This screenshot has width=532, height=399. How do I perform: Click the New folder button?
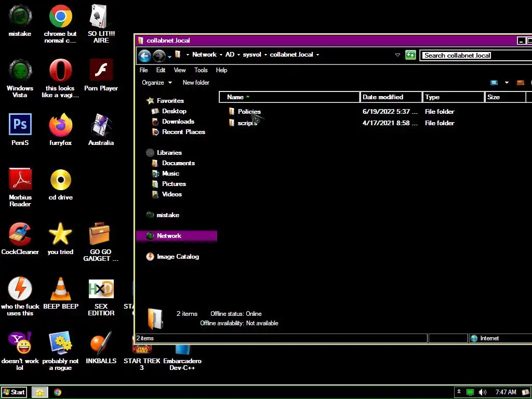pos(196,83)
